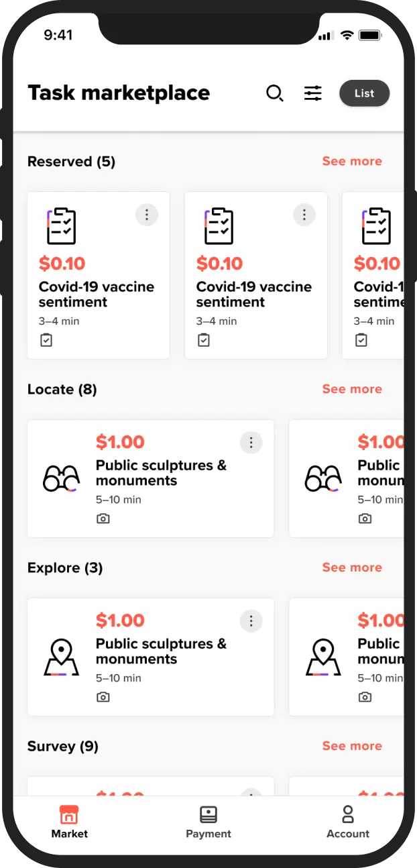Open search in Task marketplace

pyautogui.click(x=275, y=94)
